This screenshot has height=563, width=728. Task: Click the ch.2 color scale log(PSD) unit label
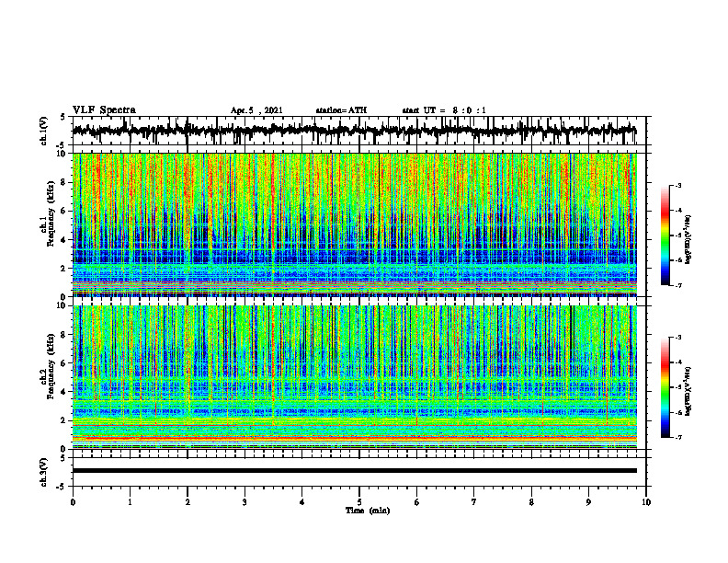click(688, 391)
